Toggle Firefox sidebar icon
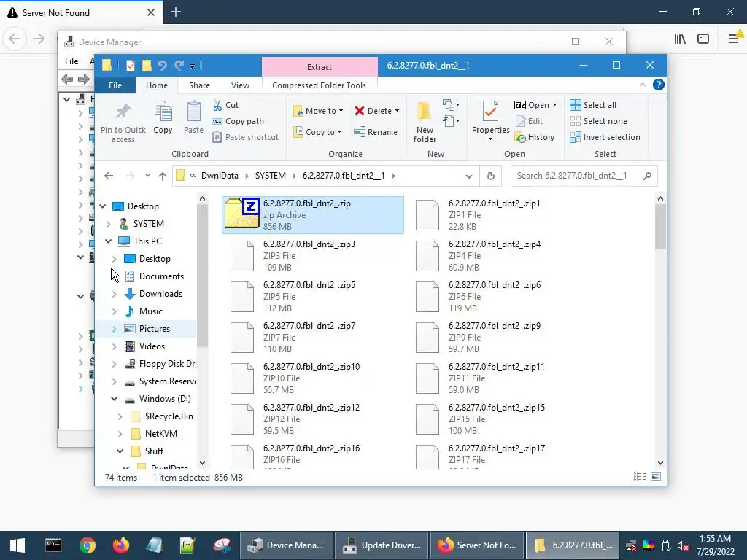This screenshot has width=747, height=560. pyautogui.click(x=703, y=39)
